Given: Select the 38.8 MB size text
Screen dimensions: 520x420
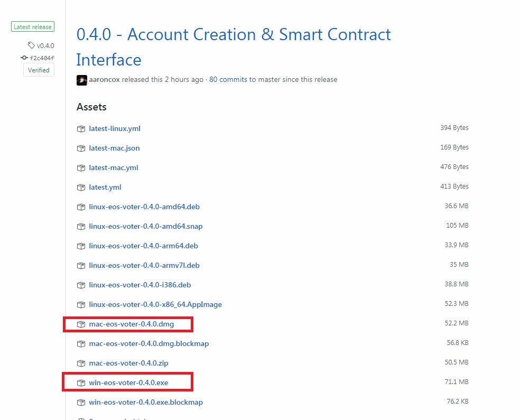Looking at the screenshot, I should [457, 284].
